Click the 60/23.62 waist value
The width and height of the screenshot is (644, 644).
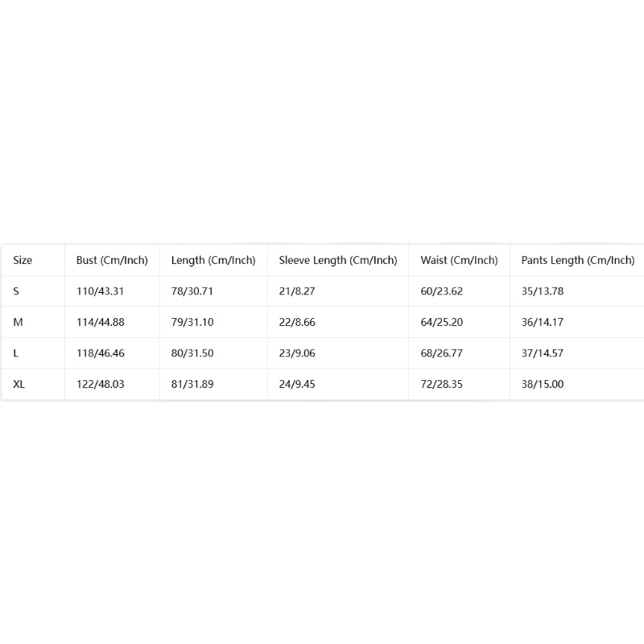[x=441, y=291]
